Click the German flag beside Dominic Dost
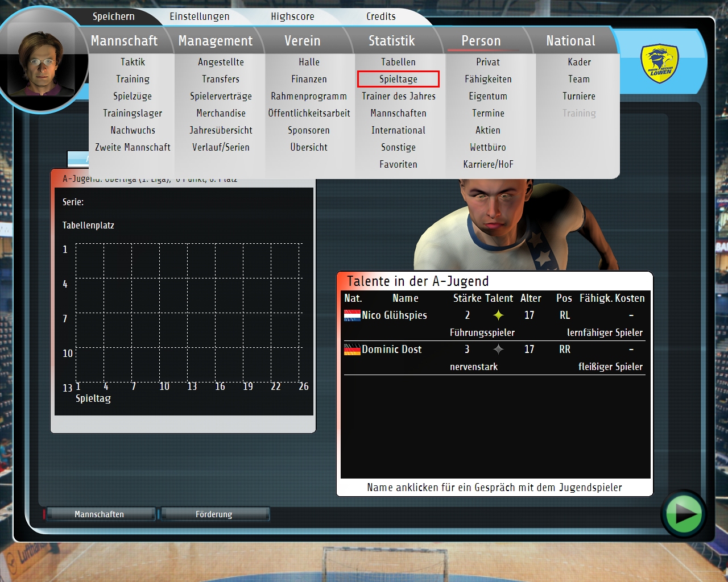 pos(352,350)
